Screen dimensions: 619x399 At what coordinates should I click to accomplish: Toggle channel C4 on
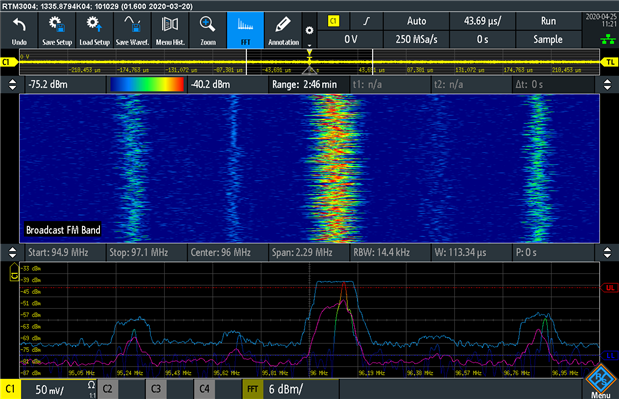(x=204, y=389)
